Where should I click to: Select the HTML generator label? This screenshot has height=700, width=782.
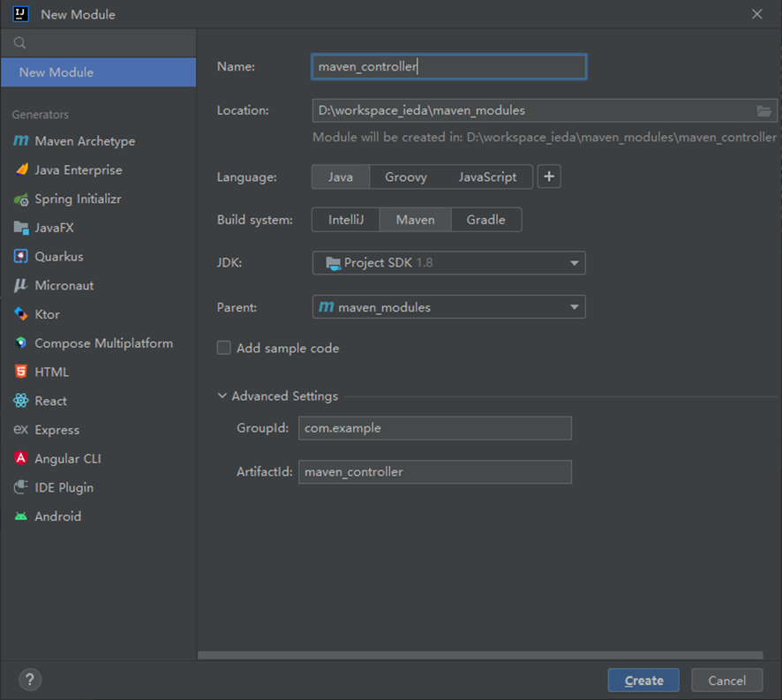pyautogui.click(x=52, y=373)
